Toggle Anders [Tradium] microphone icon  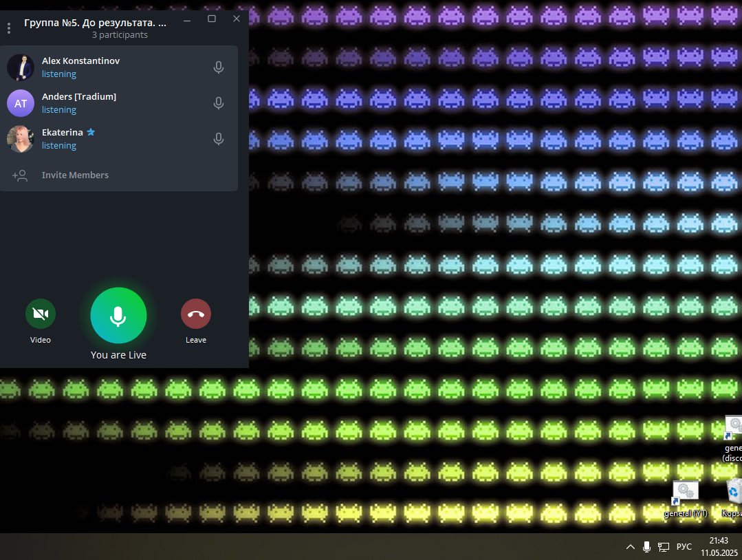tap(219, 103)
